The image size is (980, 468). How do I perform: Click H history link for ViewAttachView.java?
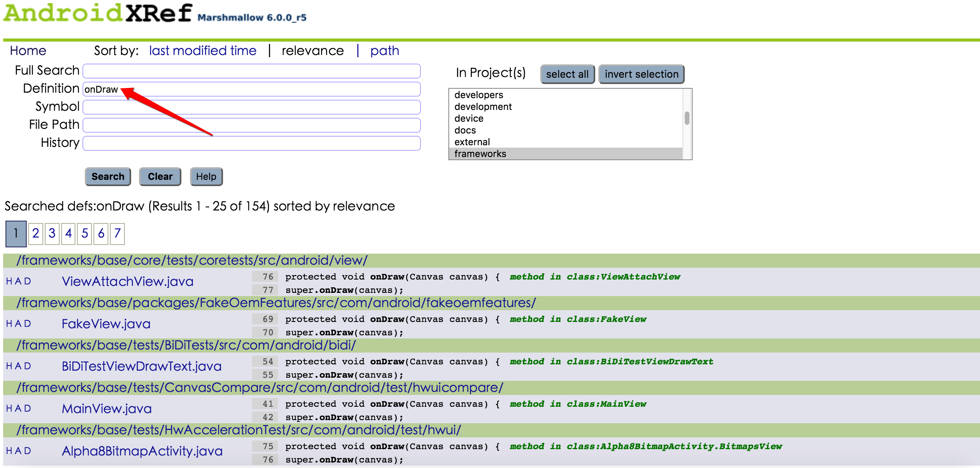pyautogui.click(x=9, y=282)
